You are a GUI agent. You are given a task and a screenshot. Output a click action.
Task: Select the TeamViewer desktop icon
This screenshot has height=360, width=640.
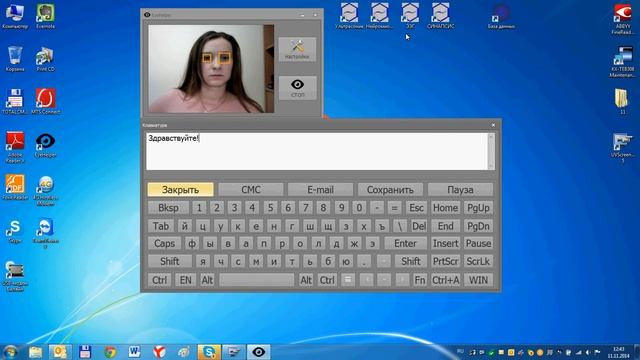[45, 233]
